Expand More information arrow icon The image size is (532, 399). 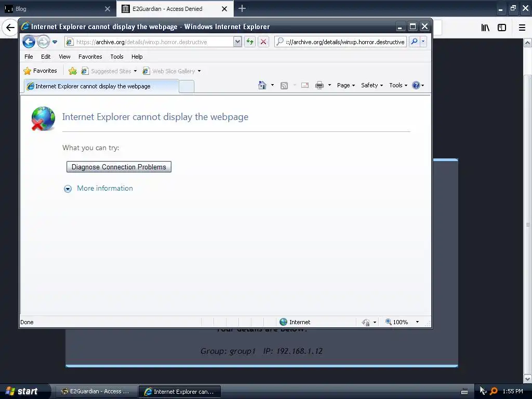(68, 189)
